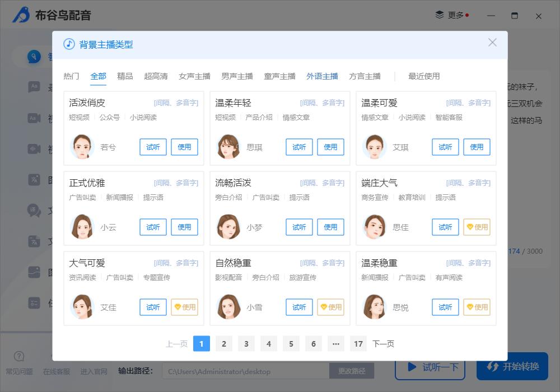This screenshot has width=560, height=392.
Task: Close the 背景主播类型 dialog
Action: 492,43
